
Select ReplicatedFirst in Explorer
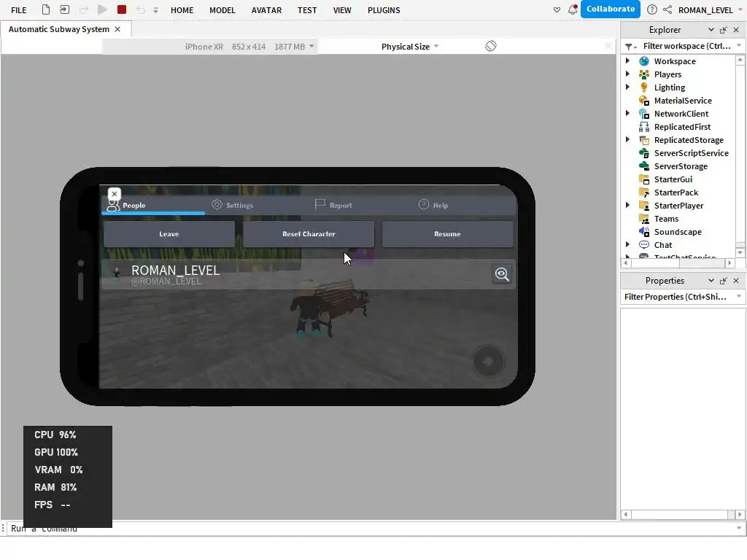click(682, 127)
